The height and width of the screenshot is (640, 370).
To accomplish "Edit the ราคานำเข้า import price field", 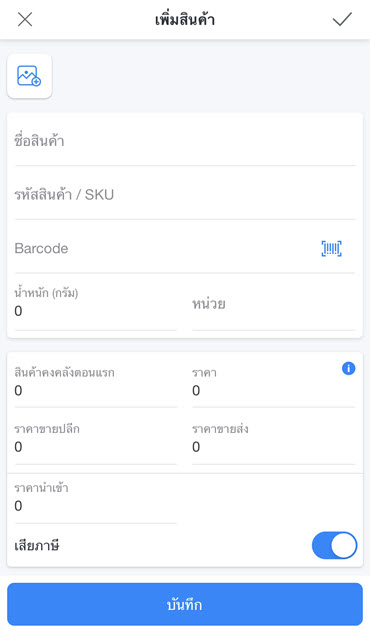I will (95, 499).
